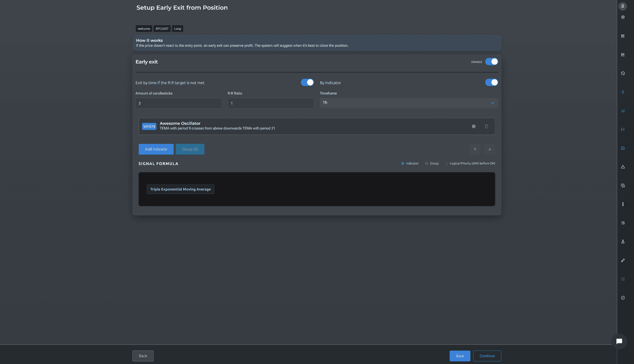Click the BTCUSDT tag
This screenshot has width=634, height=364.
point(162,29)
